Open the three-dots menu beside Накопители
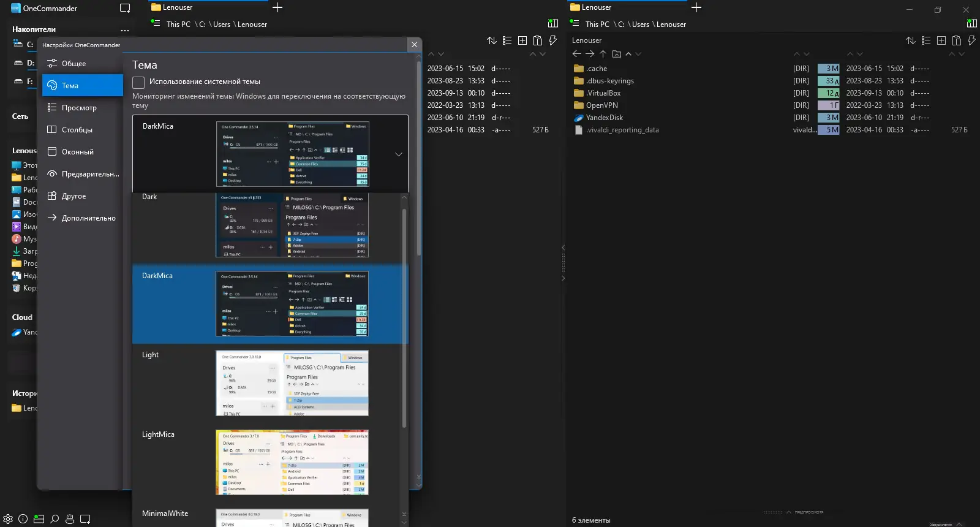980x527 pixels. coord(125,29)
